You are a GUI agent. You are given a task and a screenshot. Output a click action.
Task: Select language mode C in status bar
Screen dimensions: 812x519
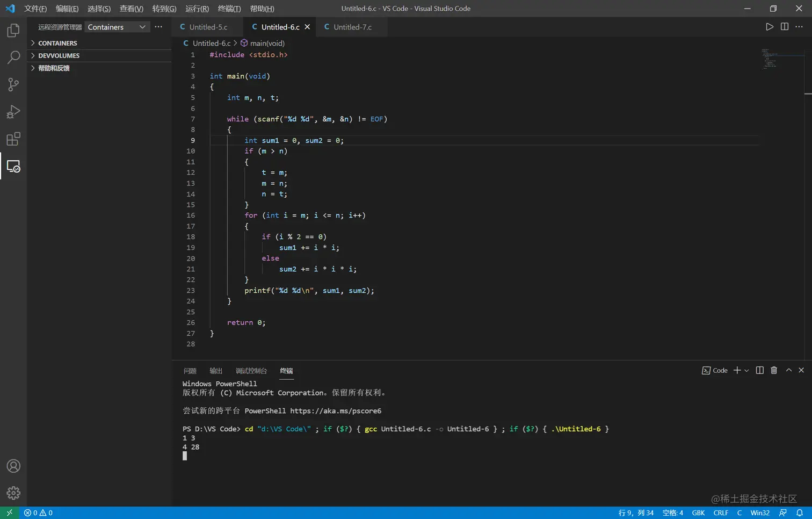(x=740, y=513)
